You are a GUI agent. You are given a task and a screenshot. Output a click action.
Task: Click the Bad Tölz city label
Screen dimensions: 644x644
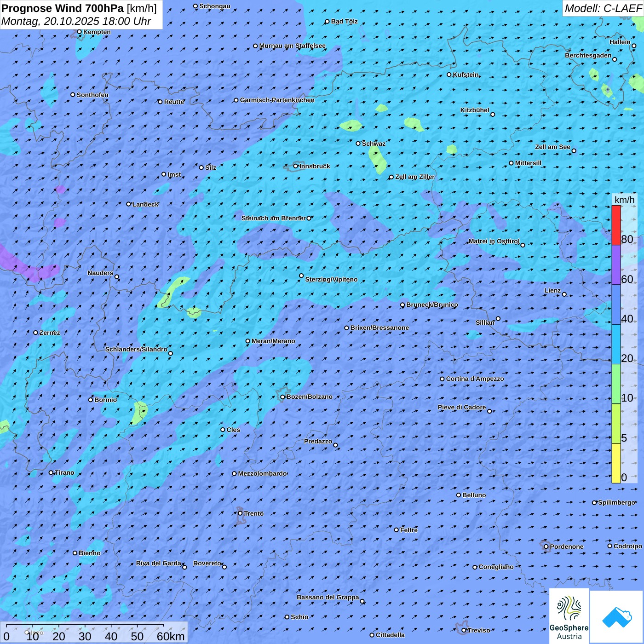tap(344, 21)
